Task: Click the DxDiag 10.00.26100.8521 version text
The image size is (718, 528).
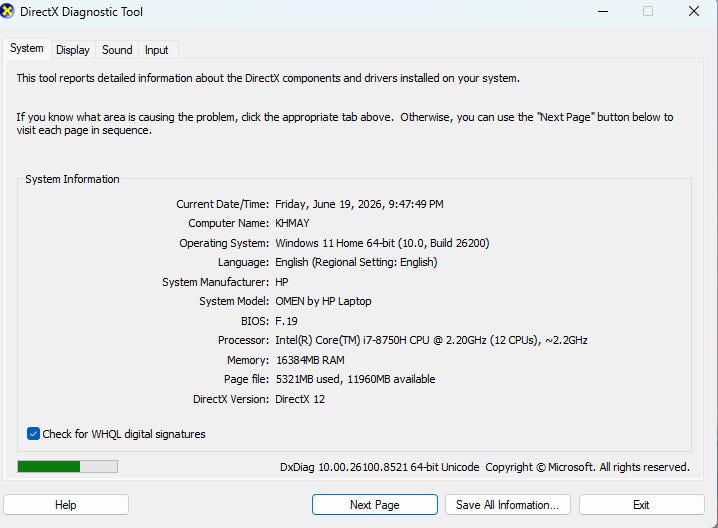Action: pyautogui.click(x=380, y=467)
